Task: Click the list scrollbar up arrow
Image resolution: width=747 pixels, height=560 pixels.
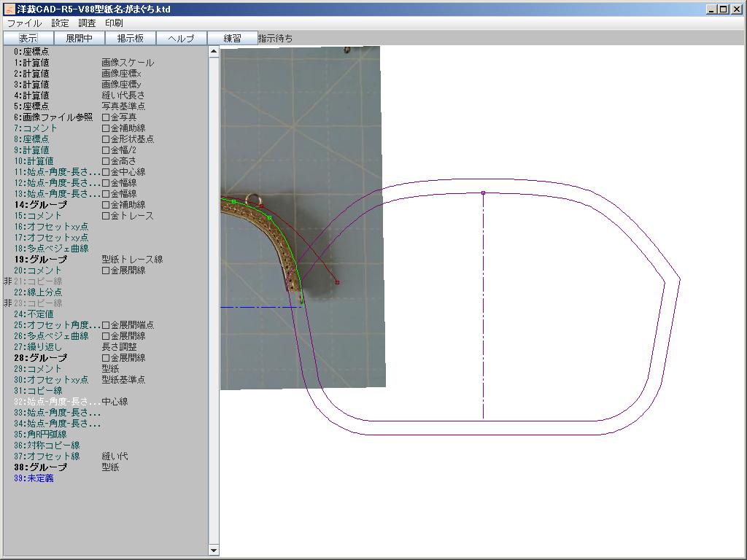Action: click(x=214, y=51)
